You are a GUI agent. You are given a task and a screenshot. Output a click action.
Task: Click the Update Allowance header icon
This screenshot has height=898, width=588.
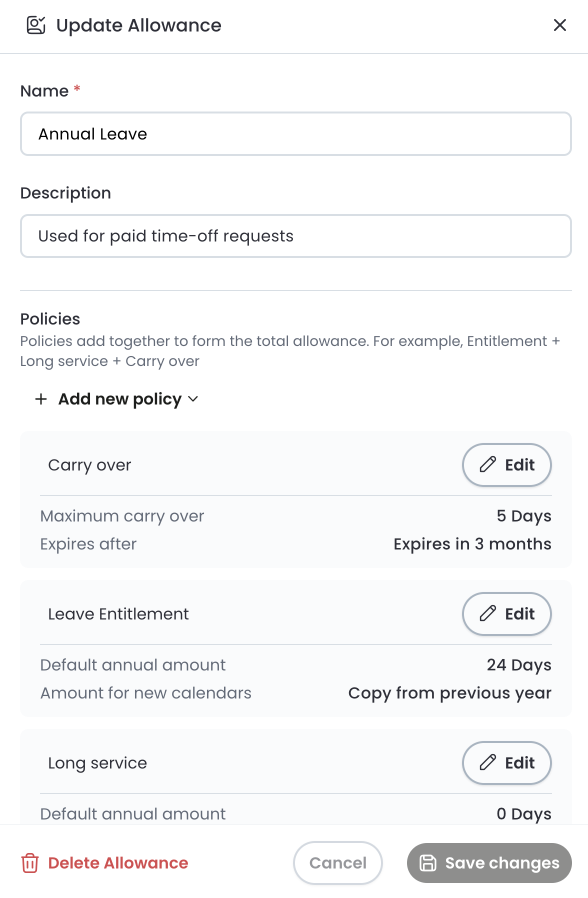point(36,25)
